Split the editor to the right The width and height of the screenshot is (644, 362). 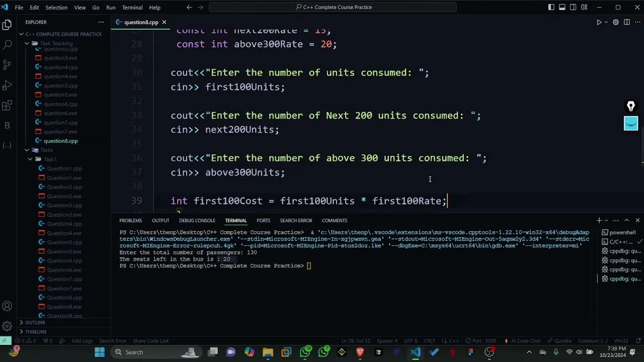tap(627, 22)
